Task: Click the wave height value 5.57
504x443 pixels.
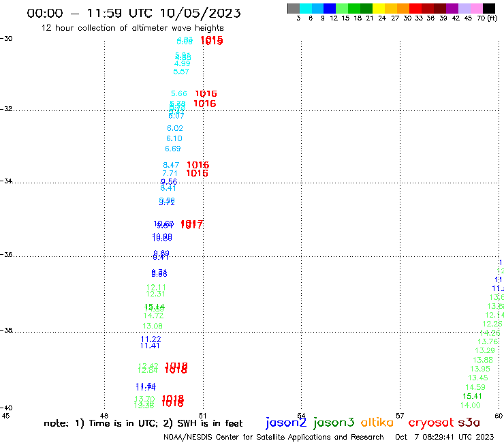Action: coord(181,72)
